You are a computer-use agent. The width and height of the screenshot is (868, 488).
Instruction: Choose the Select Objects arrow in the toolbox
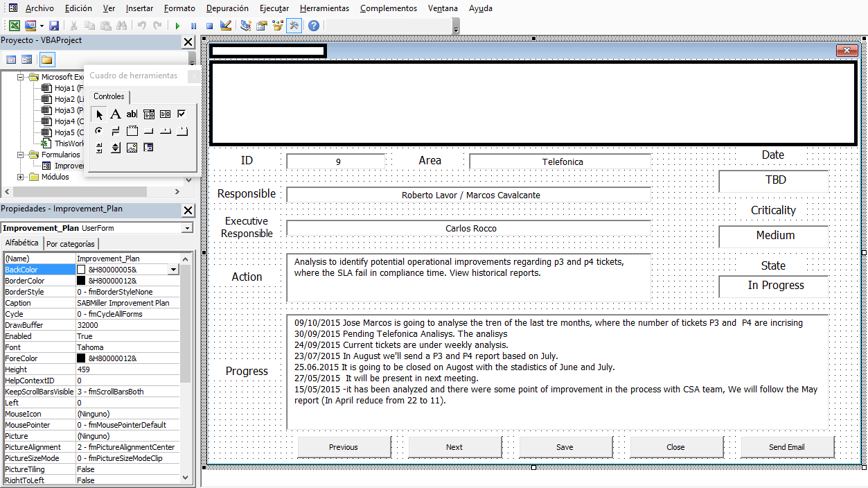click(x=99, y=114)
